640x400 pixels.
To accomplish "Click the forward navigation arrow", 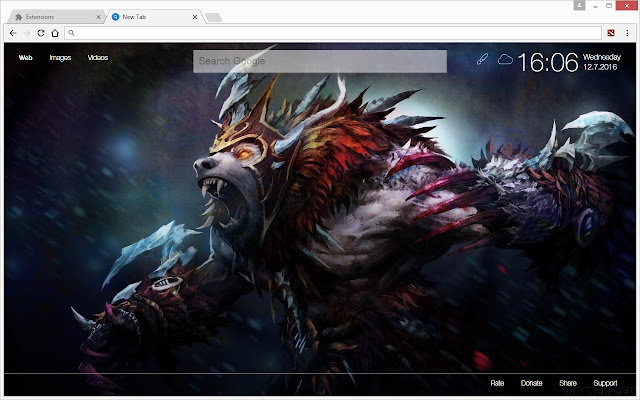I will [x=27, y=33].
